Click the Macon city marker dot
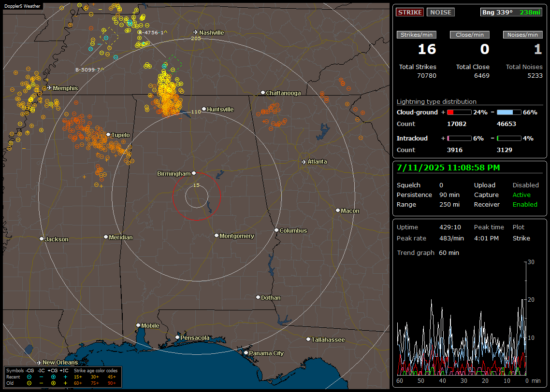Viewport: 550px width, 392px height. coord(338,210)
